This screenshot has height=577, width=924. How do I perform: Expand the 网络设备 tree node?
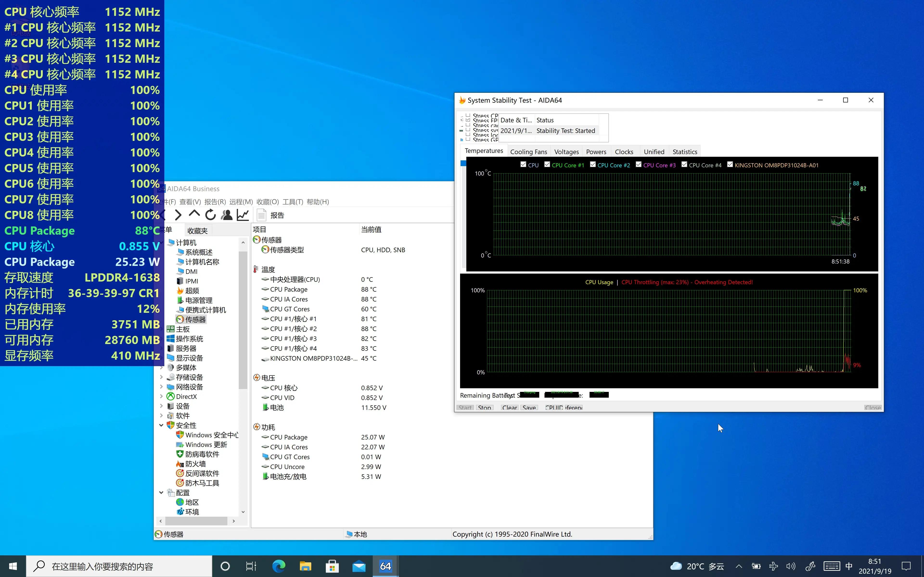(161, 387)
